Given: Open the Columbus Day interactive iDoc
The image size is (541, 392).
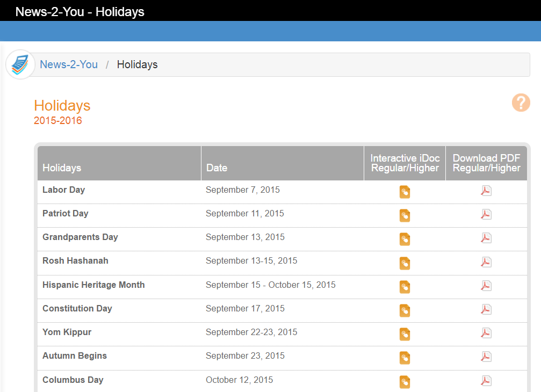Looking at the screenshot, I should [405, 382].
